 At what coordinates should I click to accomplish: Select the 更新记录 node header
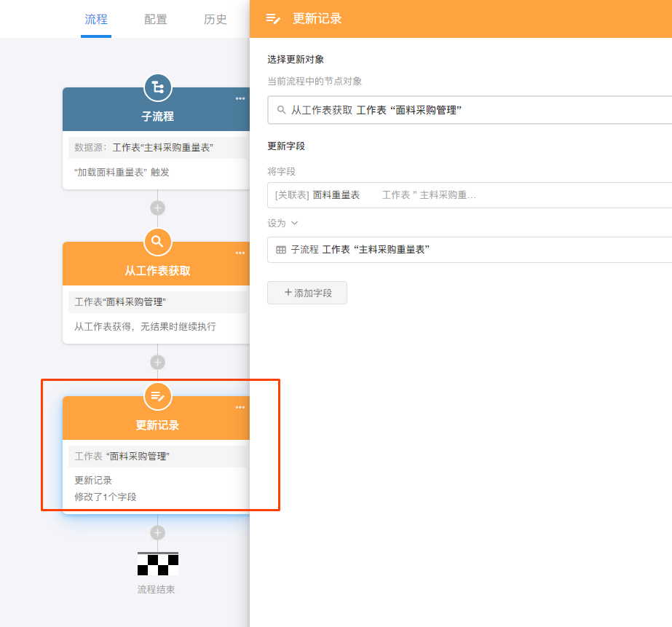(156, 418)
